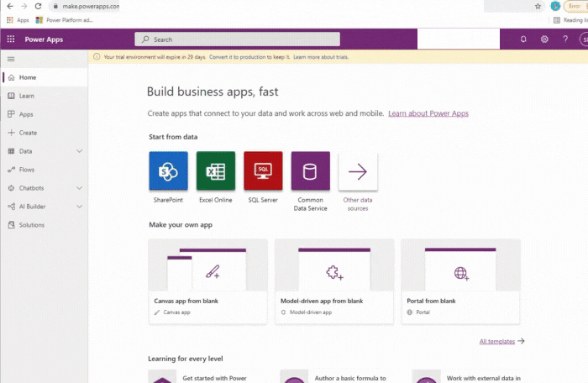Expand the AI Builder section chevron

coord(80,207)
